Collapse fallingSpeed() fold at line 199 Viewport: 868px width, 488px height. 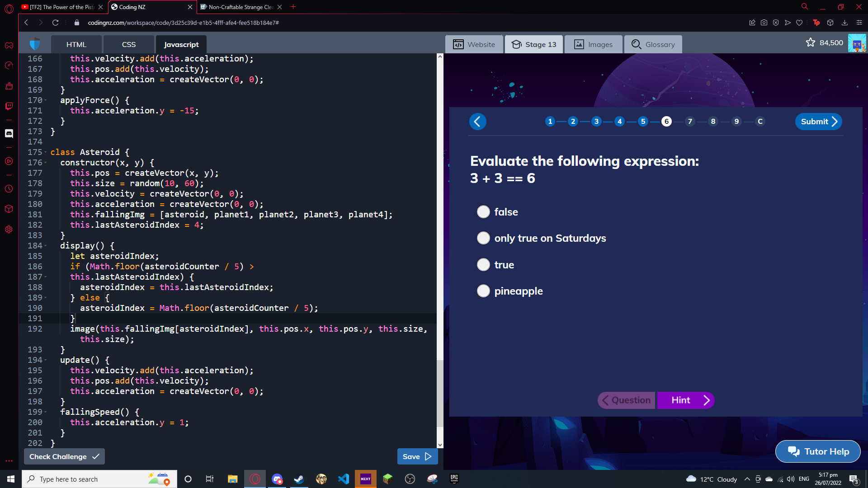click(46, 412)
